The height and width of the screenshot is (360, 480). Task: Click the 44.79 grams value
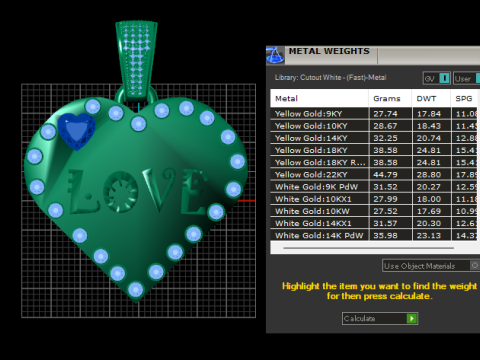point(385,175)
